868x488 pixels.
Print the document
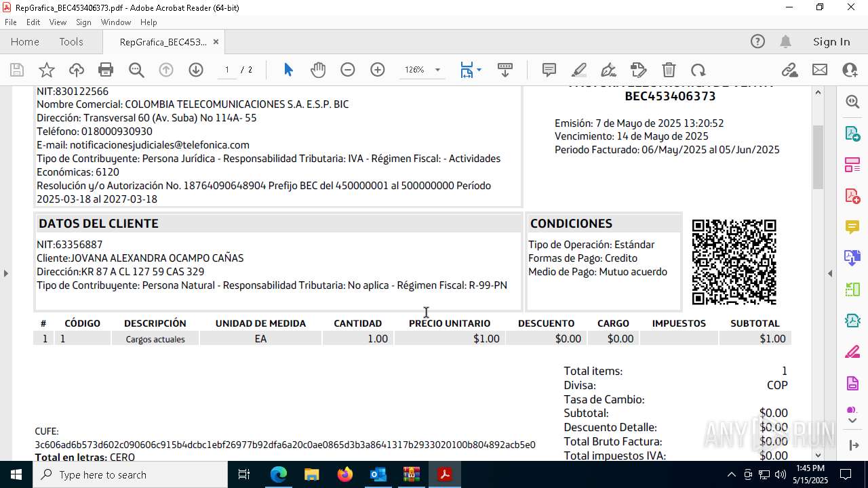[106, 70]
